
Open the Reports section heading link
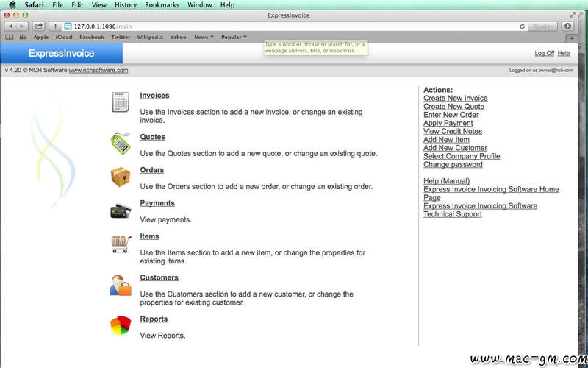pos(154,319)
